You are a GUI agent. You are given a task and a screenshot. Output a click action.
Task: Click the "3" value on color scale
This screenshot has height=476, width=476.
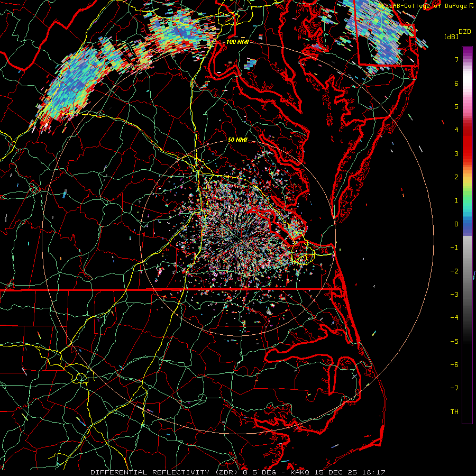click(456, 153)
